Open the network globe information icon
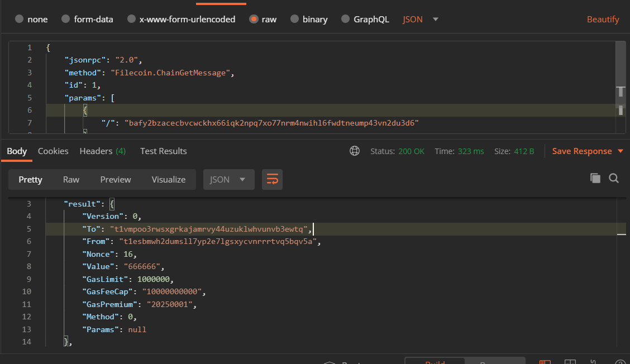 click(355, 150)
